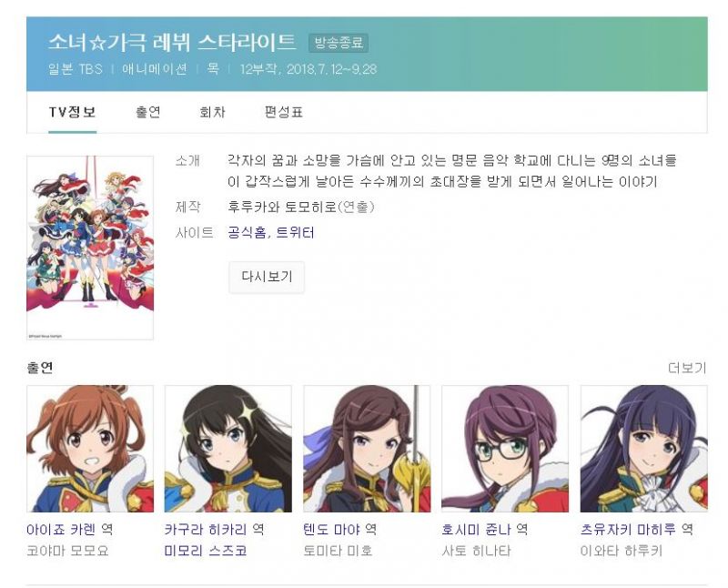Click the show poster thumbnail
Screen dimensions: 728x588
pyautogui.click(x=90, y=248)
